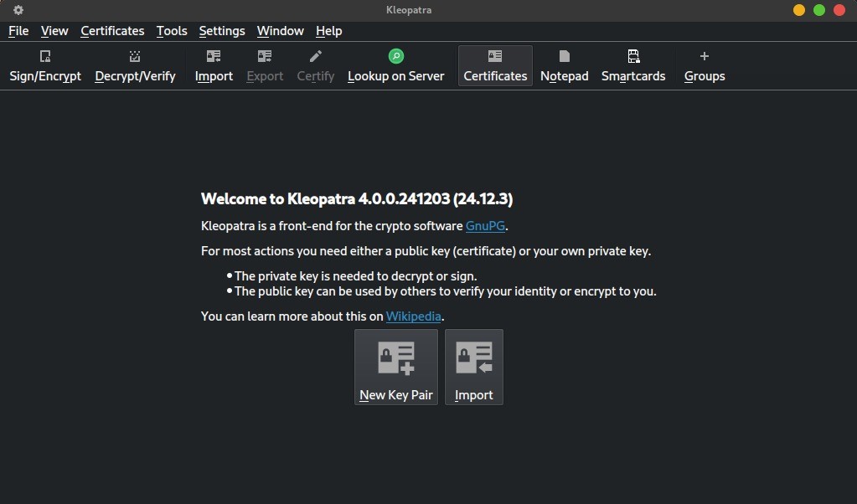Maximize the window with the green button
857x504 pixels.
[x=819, y=10]
